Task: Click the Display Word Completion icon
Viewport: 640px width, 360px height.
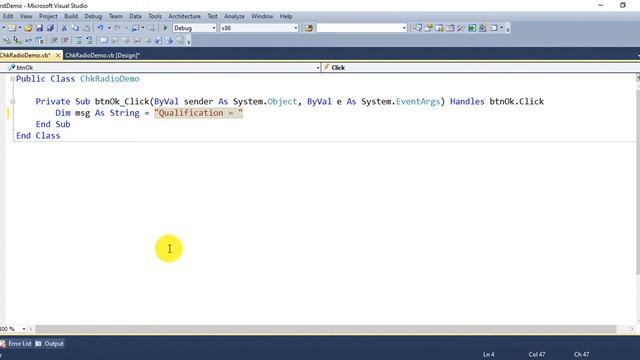Action: pyautogui.click(x=39, y=40)
